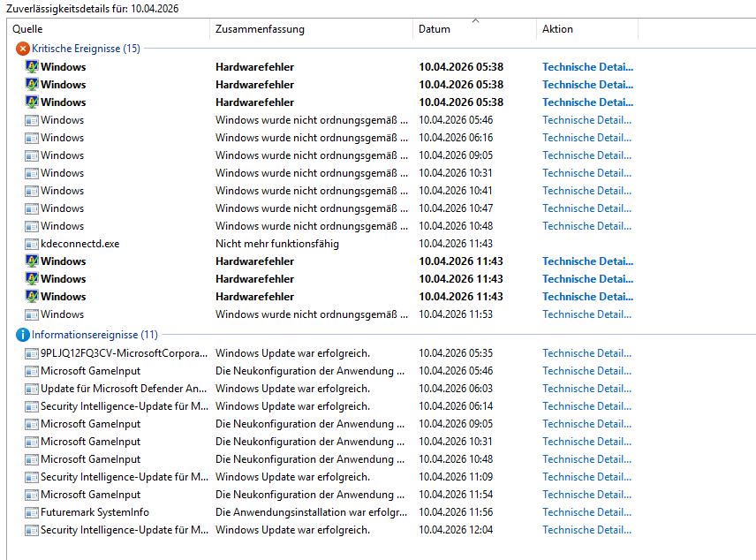
Task: Open Technische Details for Windows 10:47 event
Action: [x=586, y=208]
